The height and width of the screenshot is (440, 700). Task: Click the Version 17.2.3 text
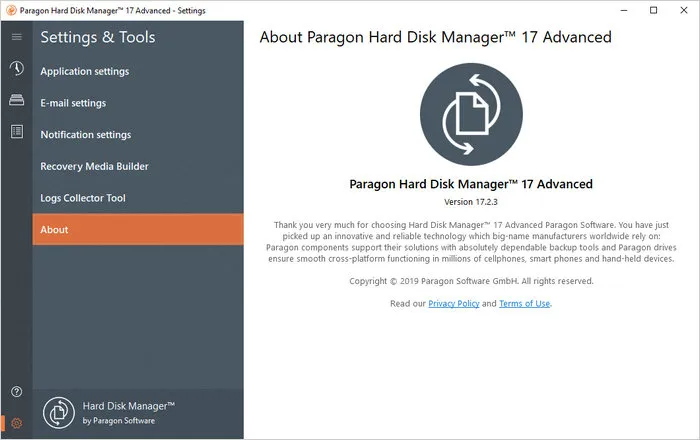471,202
